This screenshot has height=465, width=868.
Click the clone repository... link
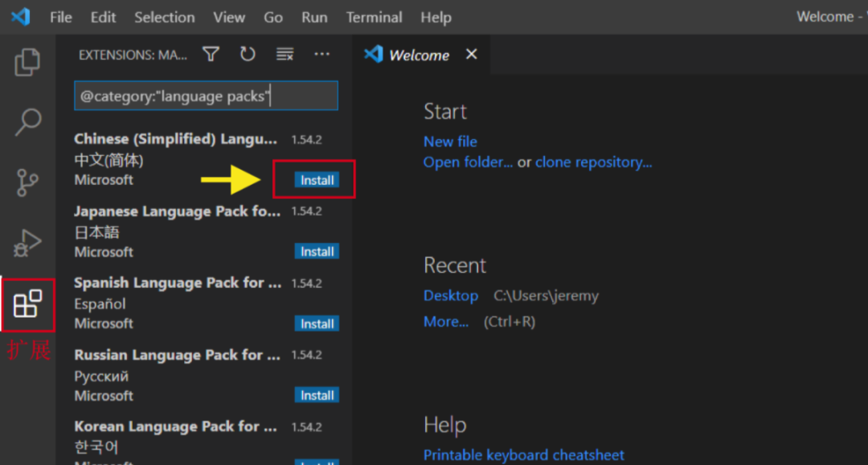point(593,163)
